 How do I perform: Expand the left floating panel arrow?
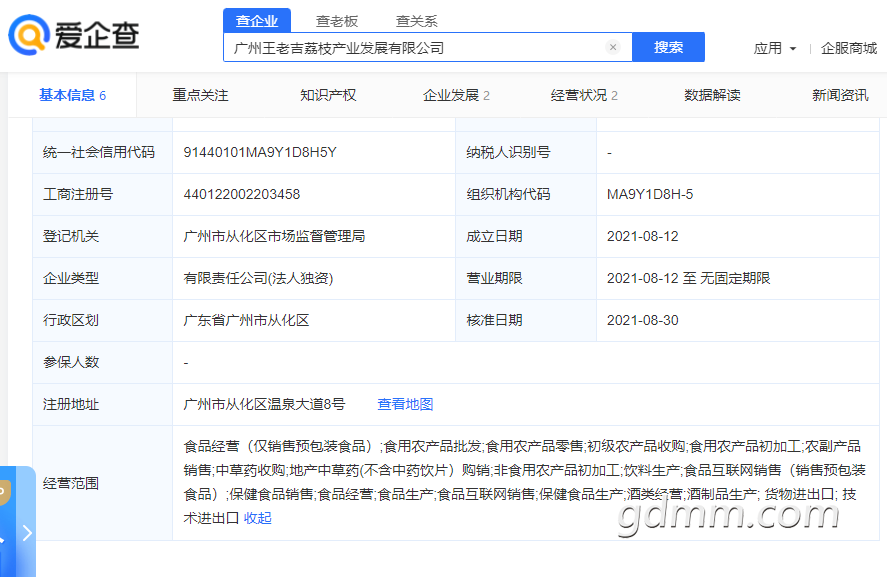point(27,533)
